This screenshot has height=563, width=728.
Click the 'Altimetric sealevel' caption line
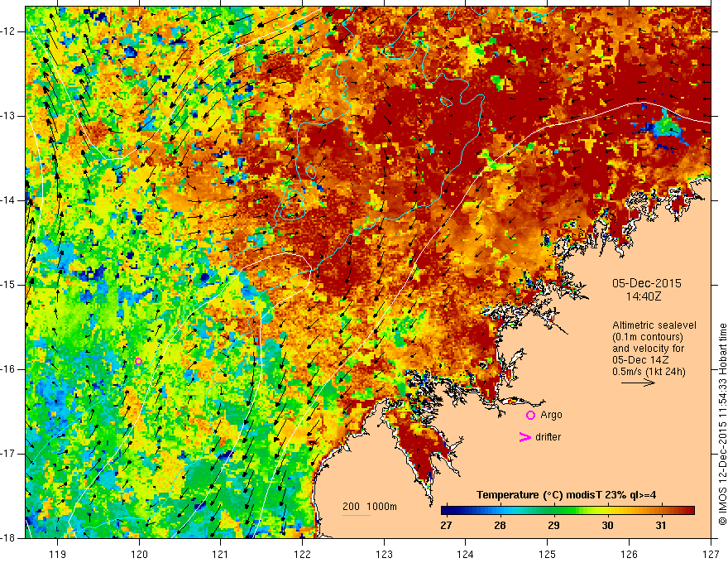tap(654, 325)
